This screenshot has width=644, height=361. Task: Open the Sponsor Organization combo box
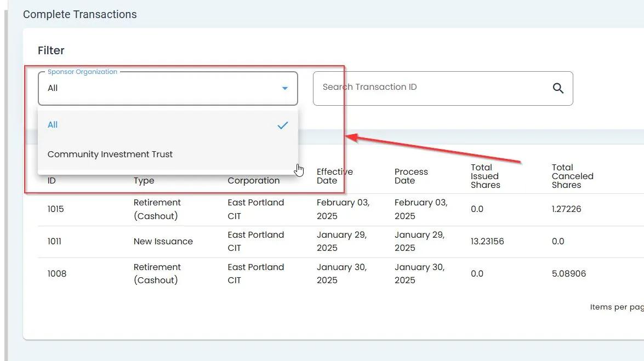164,88
